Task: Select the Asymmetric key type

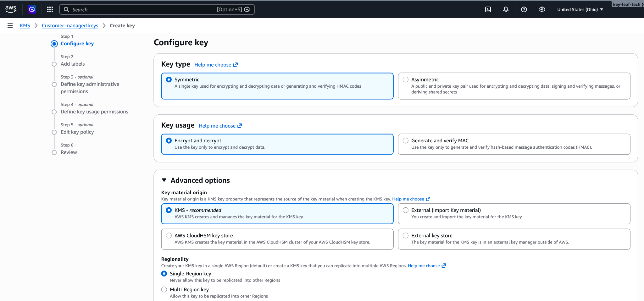Action: pos(514,86)
